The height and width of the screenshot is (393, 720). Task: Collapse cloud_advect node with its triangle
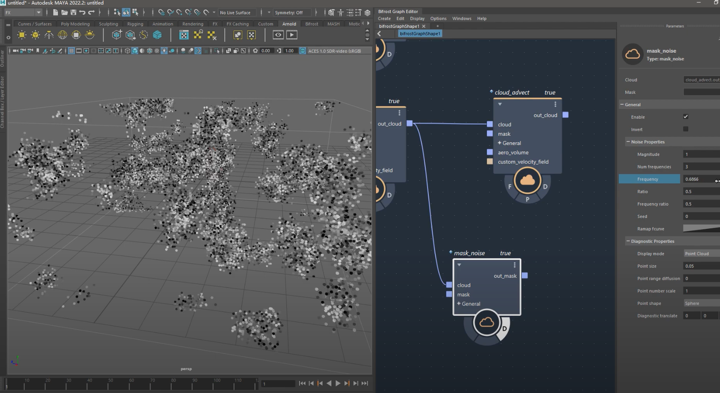(500, 105)
